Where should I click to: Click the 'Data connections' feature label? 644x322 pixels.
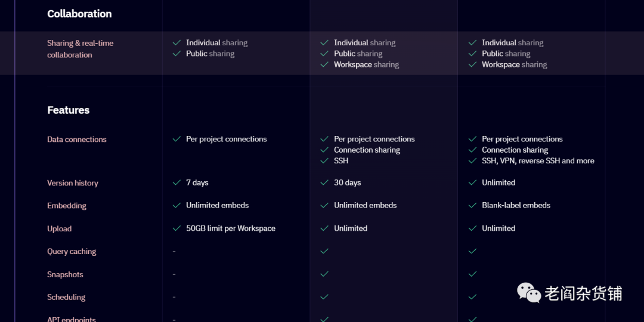point(77,140)
